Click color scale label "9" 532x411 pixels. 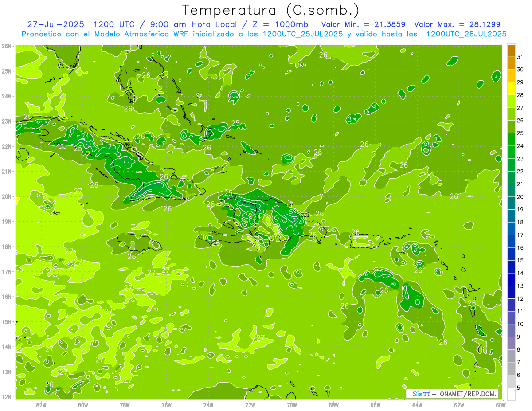tap(519, 337)
